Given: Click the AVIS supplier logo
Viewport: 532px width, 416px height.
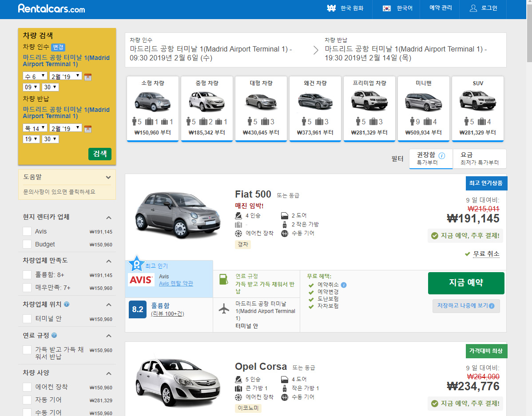Looking at the screenshot, I should click(x=141, y=280).
